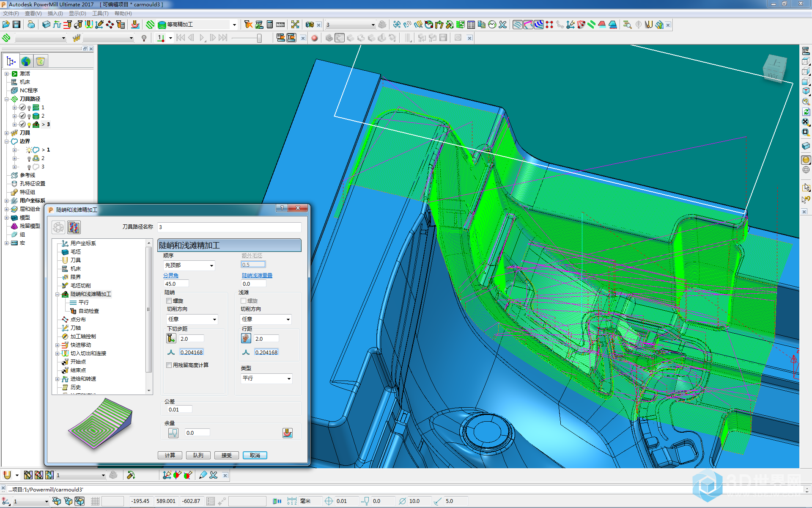This screenshot has width=812, height=508.
Task: Open explorer tree tab icon
Action: coord(11,61)
